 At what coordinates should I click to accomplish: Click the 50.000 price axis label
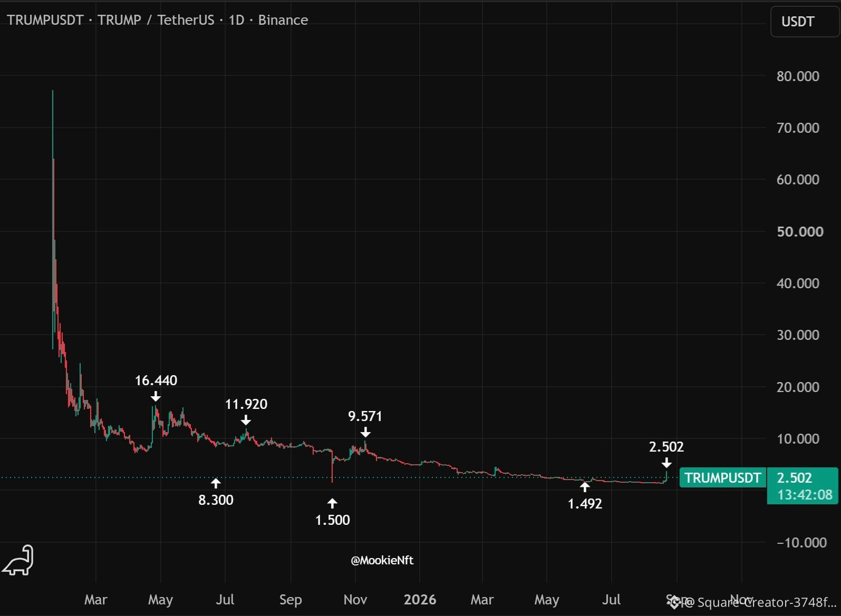pos(800,232)
